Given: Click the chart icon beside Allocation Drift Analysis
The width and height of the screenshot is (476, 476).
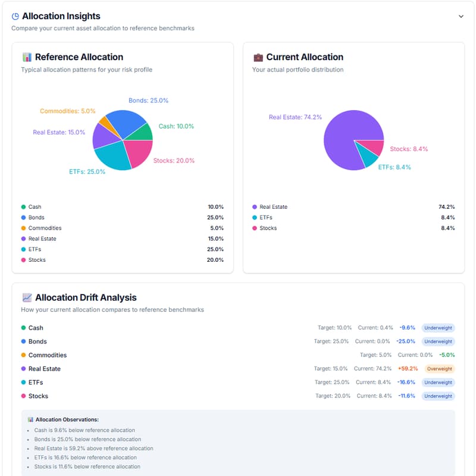Looking at the screenshot, I should click(27, 297).
